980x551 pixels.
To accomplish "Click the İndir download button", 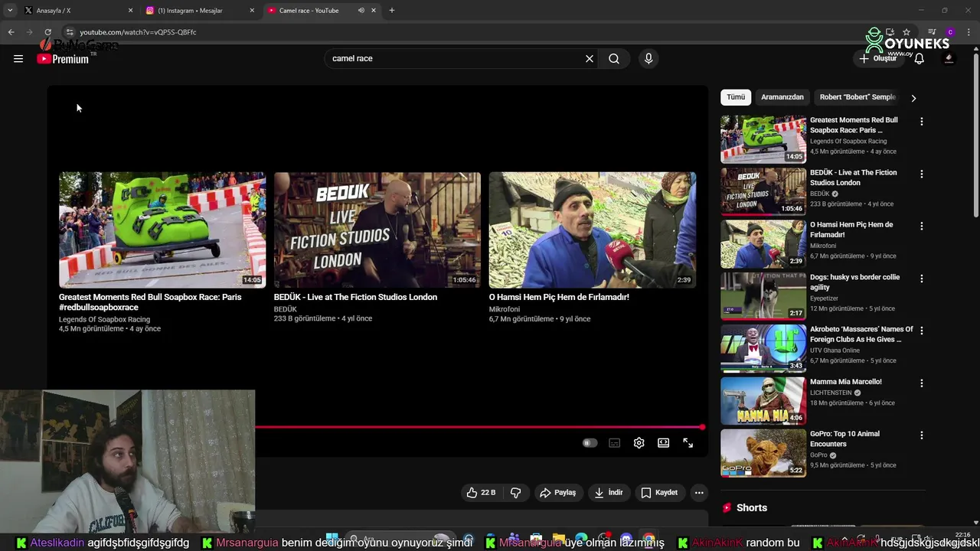I will pos(609,493).
